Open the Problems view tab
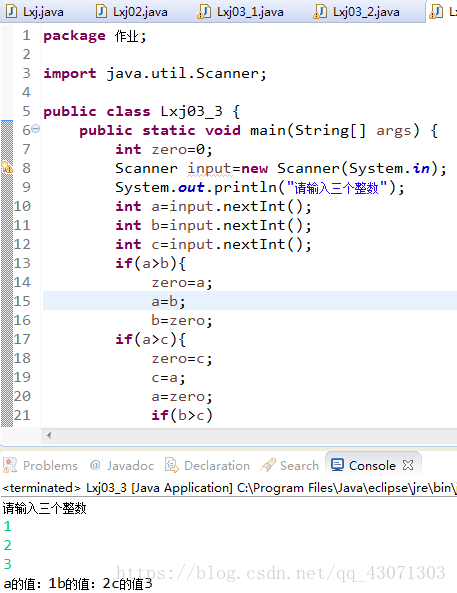 [x=40, y=466]
